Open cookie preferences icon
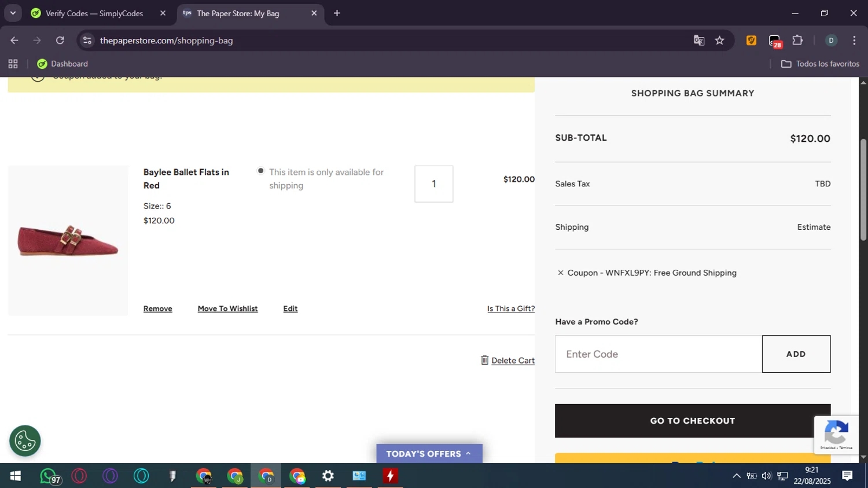This screenshot has height=488, width=868. point(25,441)
